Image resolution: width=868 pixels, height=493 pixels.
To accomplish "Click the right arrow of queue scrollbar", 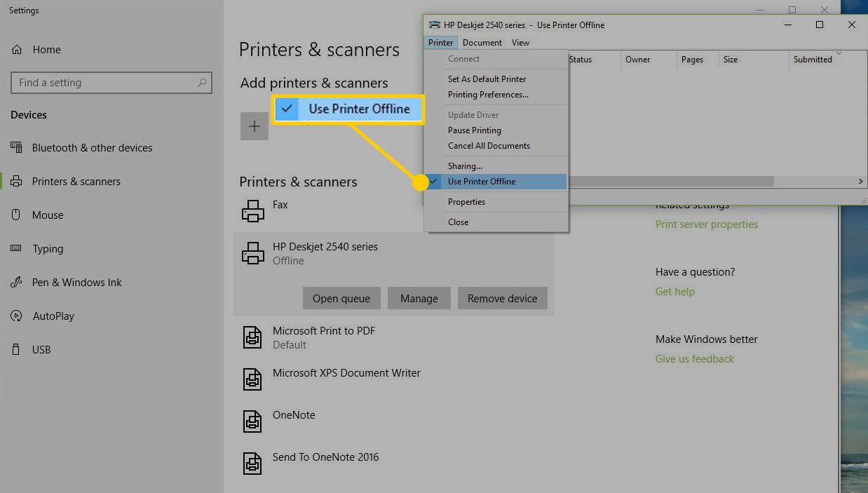I will click(x=860, y=182).
